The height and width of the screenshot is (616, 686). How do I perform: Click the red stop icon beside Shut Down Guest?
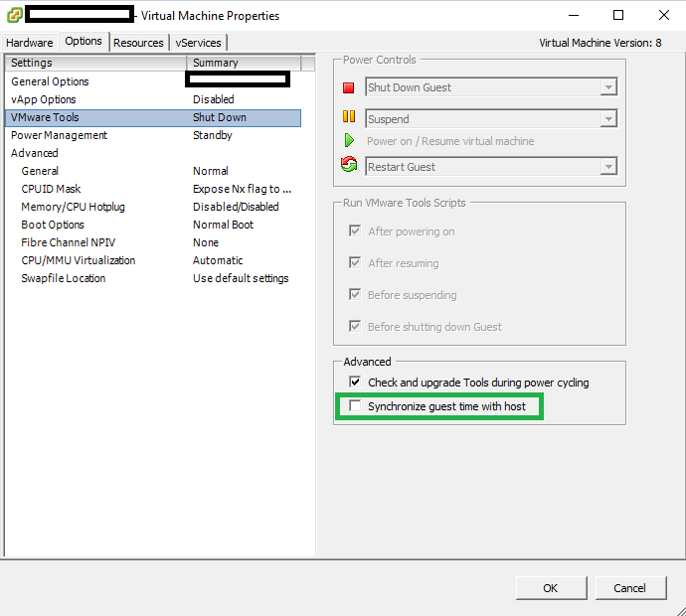[348, 87]
